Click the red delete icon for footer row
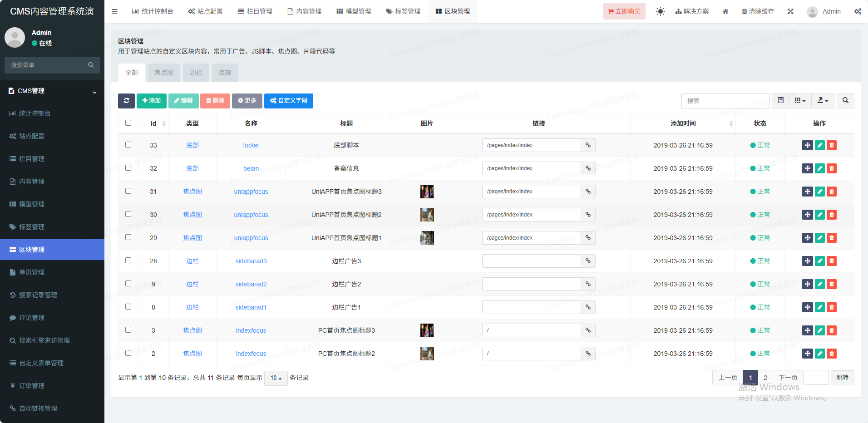Screen dimensions: 868x423 (x=832, y=145)
